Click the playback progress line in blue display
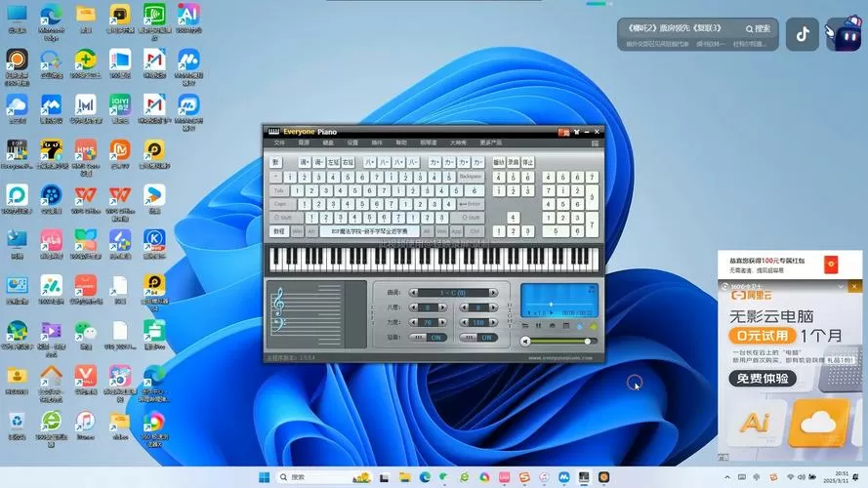Viewport: 868px width, 488px height. click(559, 304)
